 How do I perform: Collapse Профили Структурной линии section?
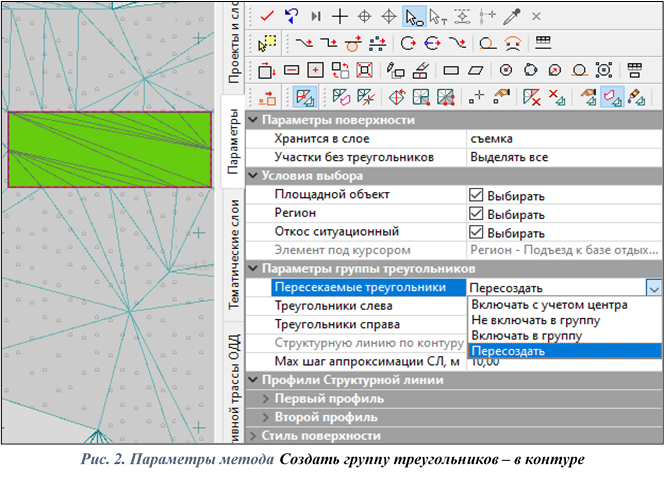click(x=253, y=380)
